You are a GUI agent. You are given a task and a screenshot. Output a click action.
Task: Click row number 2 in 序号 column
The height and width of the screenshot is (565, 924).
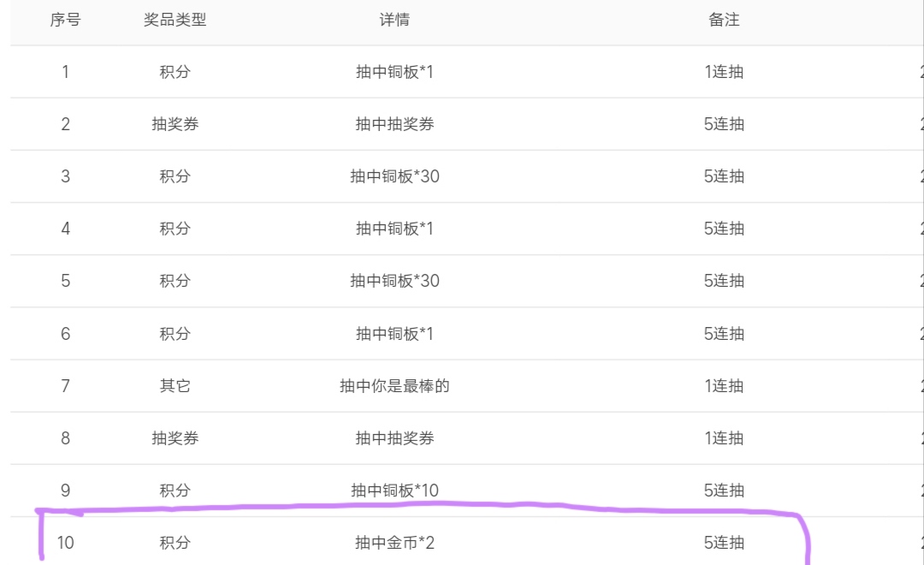(65, 124)
